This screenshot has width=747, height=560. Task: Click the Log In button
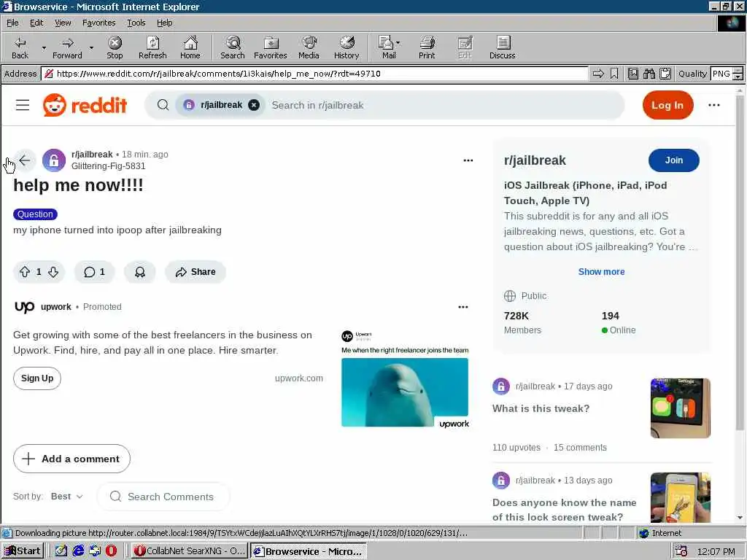tap(667, 105)
